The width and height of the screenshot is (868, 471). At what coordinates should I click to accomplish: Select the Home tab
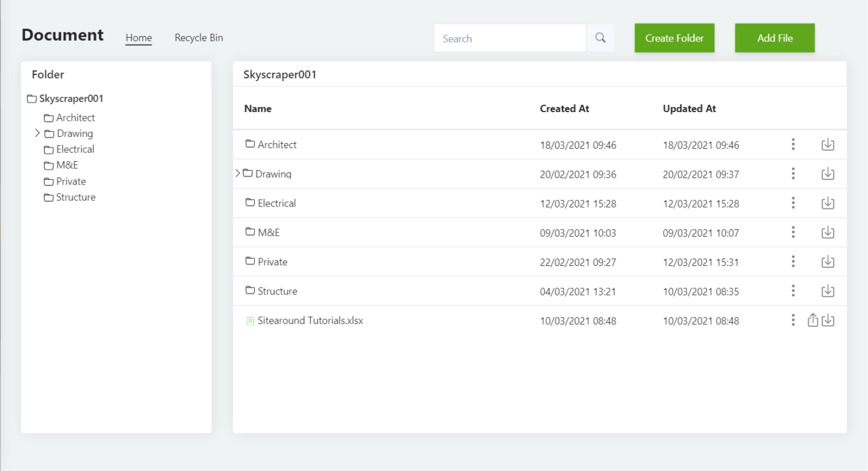[138, 38]
